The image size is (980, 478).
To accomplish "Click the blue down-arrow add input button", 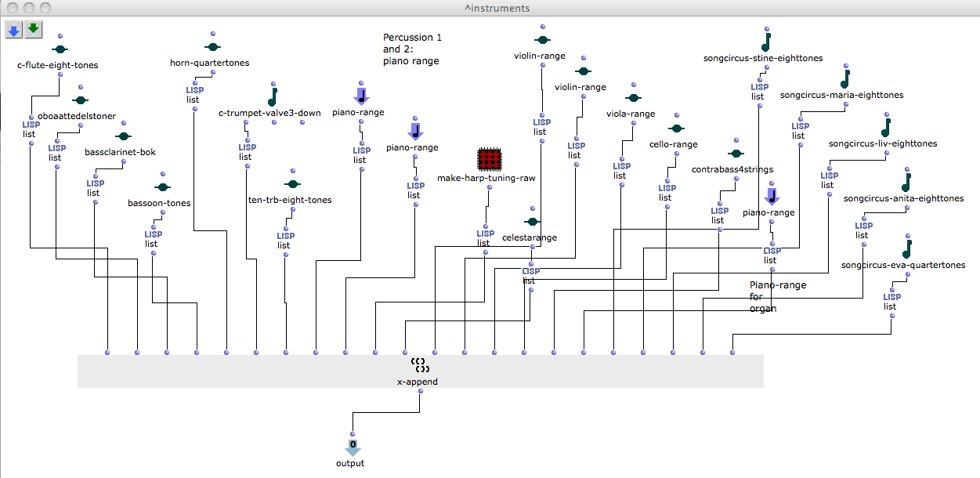I will 13,30.
